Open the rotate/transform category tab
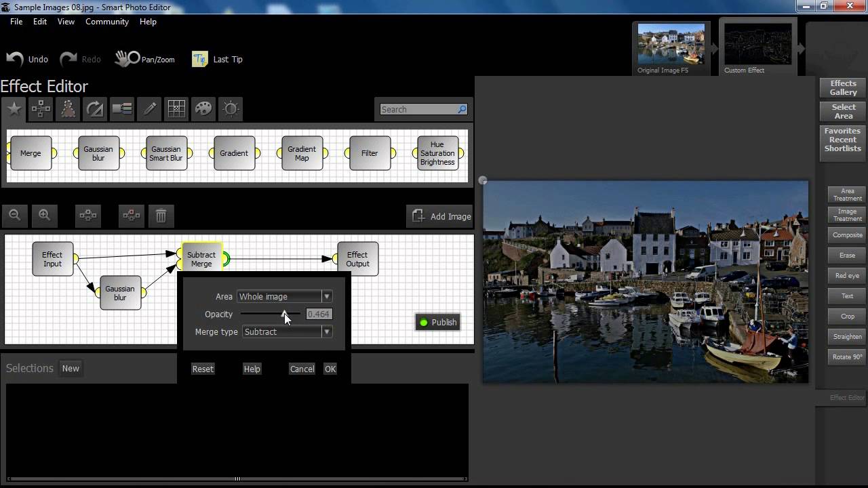868x488 pixels. (95, 108)
